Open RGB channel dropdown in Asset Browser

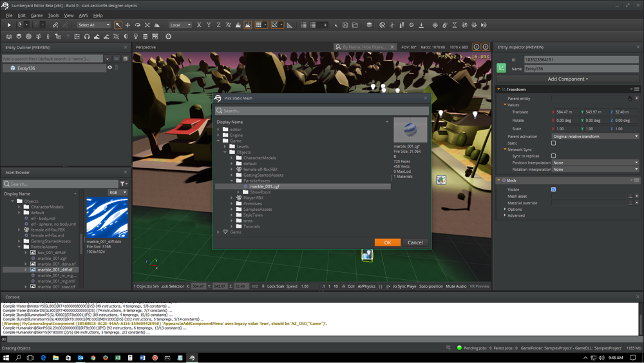[x=117, y=192]
